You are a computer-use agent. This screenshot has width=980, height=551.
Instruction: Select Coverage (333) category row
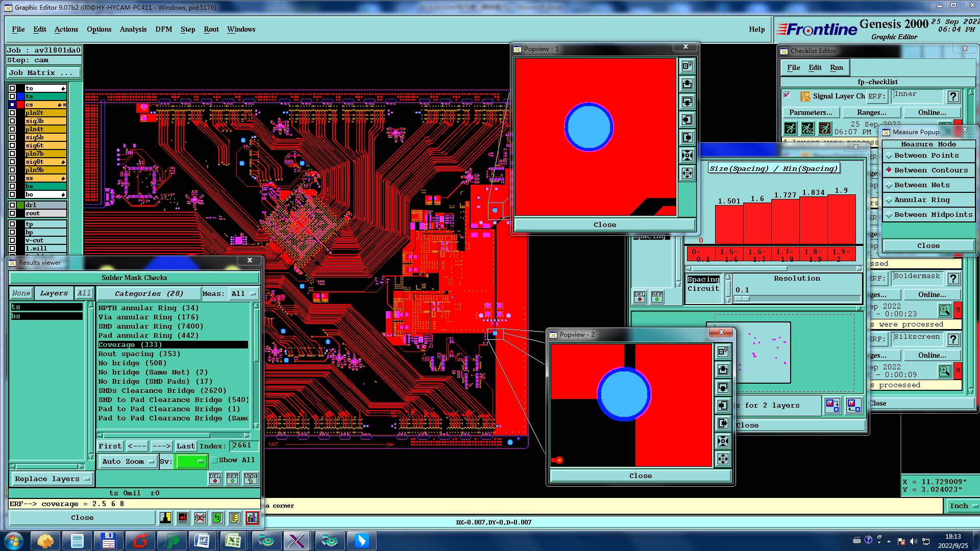[x=173, y=345]
